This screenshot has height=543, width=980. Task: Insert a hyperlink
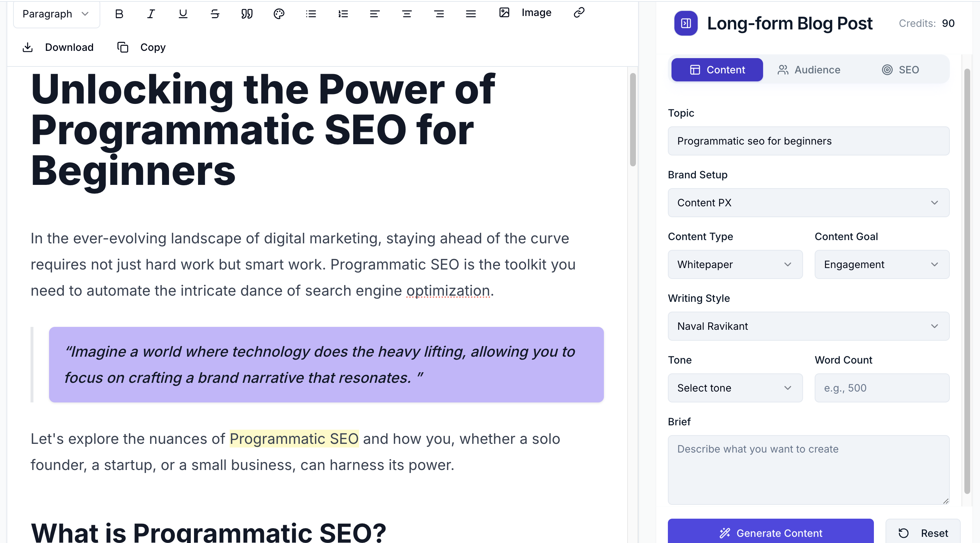pyautogui.click(x=579, y=13)
